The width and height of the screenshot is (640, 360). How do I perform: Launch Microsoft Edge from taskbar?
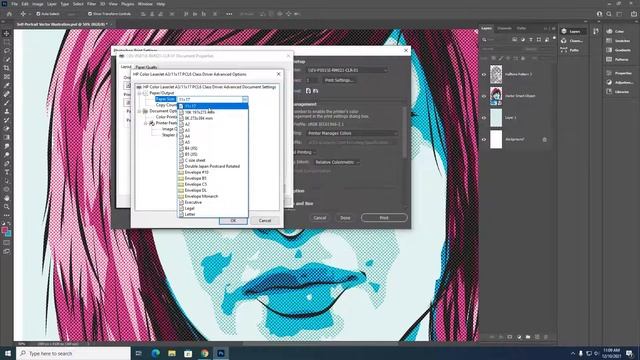156,353
